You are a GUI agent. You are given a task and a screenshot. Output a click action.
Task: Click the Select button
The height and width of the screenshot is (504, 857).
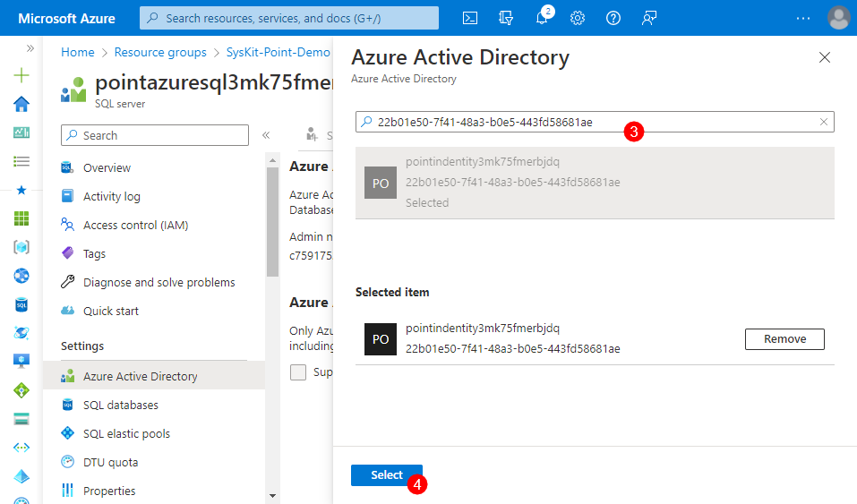pyautogui.click(x=387, y=475)
